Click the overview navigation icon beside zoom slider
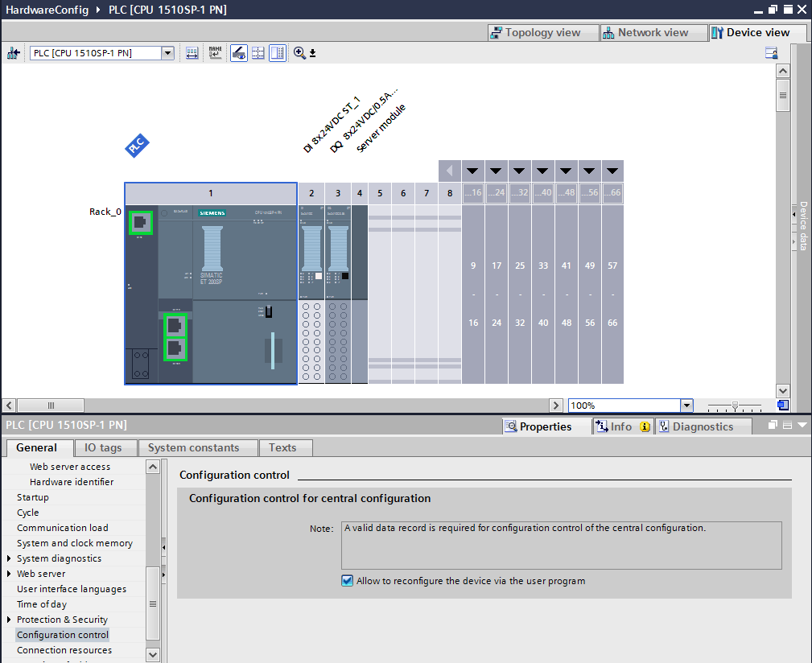812x663 pixels. [x=783, y=406]
